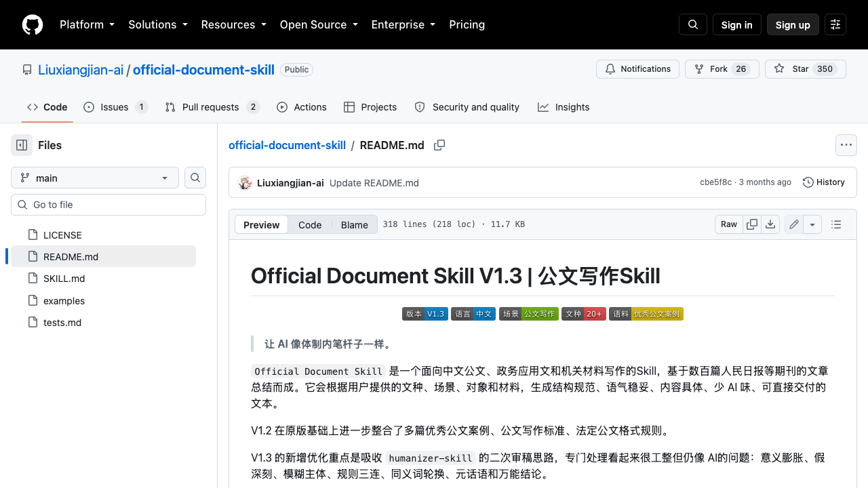Open the Projects tab
The height and width of the screenshot is (488, 868).
coord(370,107)
